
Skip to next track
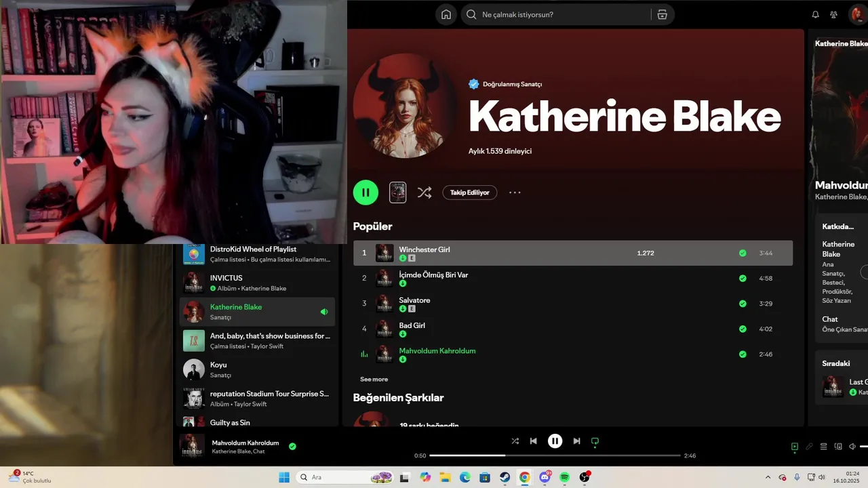point(576,441)
